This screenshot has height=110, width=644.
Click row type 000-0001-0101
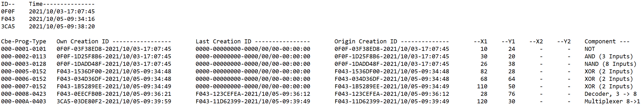pos(24,49)
